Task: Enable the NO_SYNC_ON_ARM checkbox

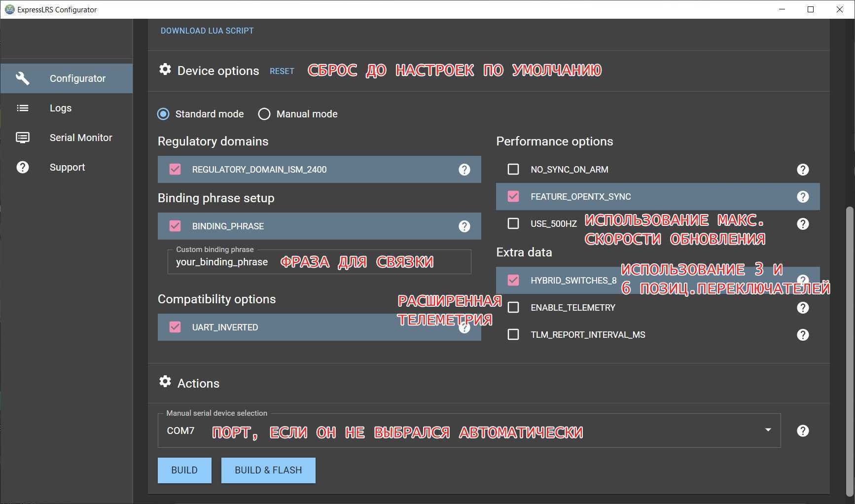Action: (x=513, y=170)
